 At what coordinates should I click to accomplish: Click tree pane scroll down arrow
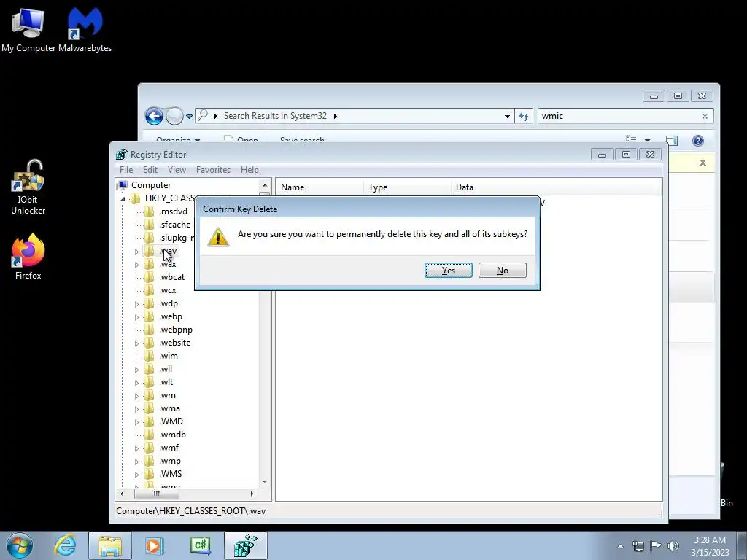pos(265,482)
